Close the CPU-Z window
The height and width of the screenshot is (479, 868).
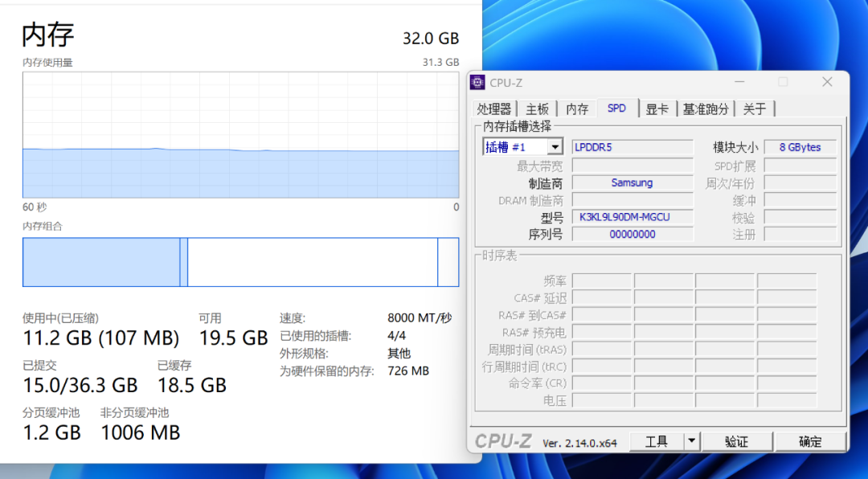(x=827, y=82)
